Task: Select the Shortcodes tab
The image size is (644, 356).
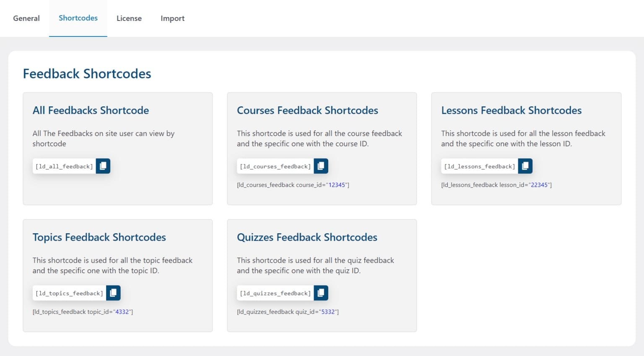Action: click(x=78, y=18)
